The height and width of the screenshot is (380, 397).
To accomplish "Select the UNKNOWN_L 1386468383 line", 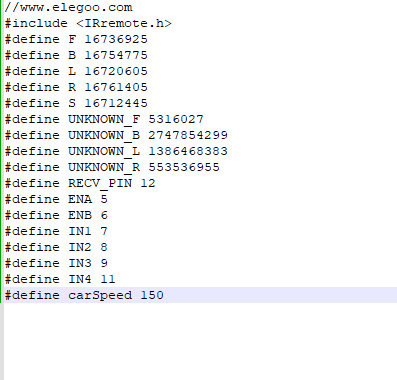I will tap(116, 151).
